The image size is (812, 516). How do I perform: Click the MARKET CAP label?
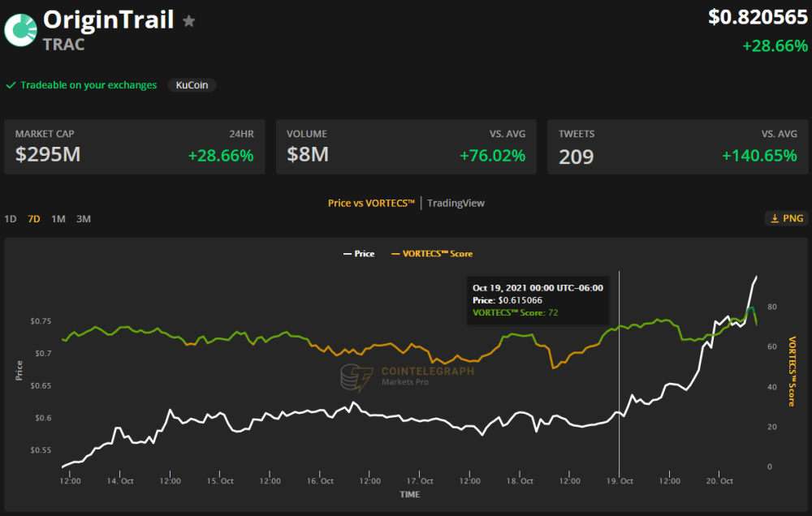tap(45, 134)
